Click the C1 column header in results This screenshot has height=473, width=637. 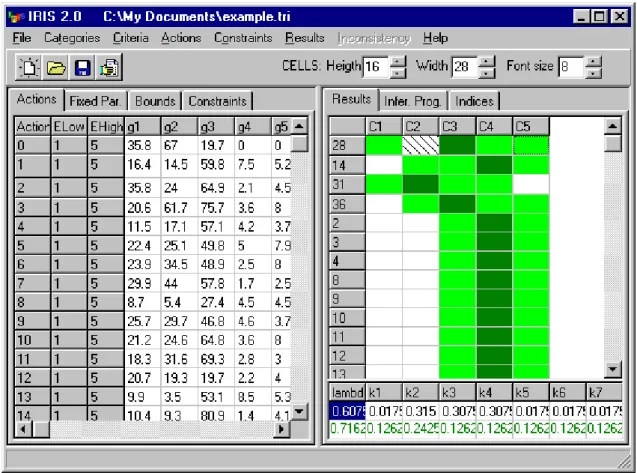(384, 127)
